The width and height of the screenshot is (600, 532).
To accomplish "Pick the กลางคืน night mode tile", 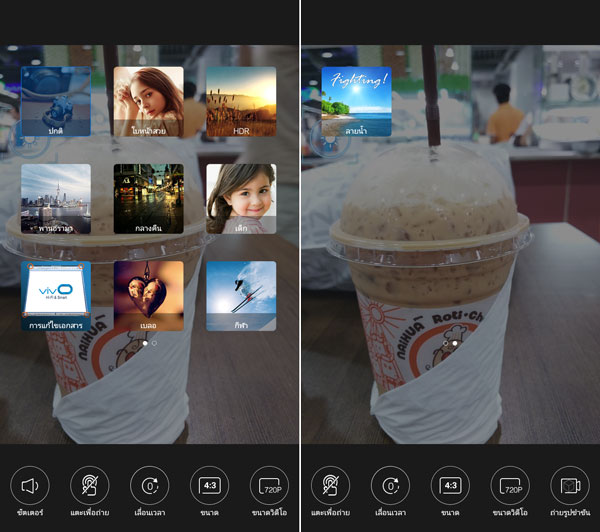I will (x=148, y=199).
